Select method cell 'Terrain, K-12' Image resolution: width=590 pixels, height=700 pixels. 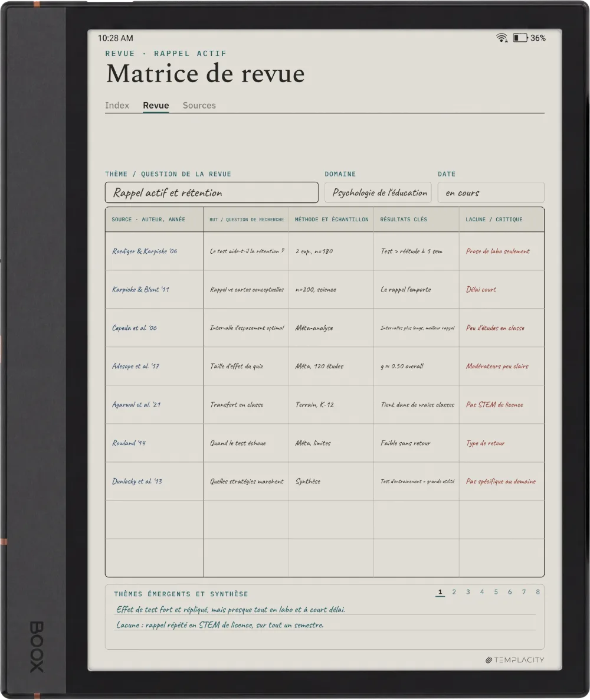[331, 404]
